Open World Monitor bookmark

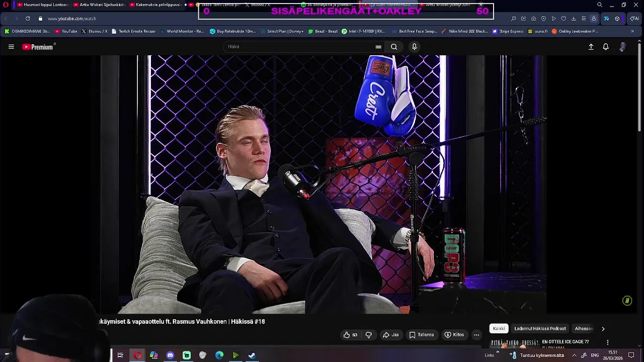(182, 31)
